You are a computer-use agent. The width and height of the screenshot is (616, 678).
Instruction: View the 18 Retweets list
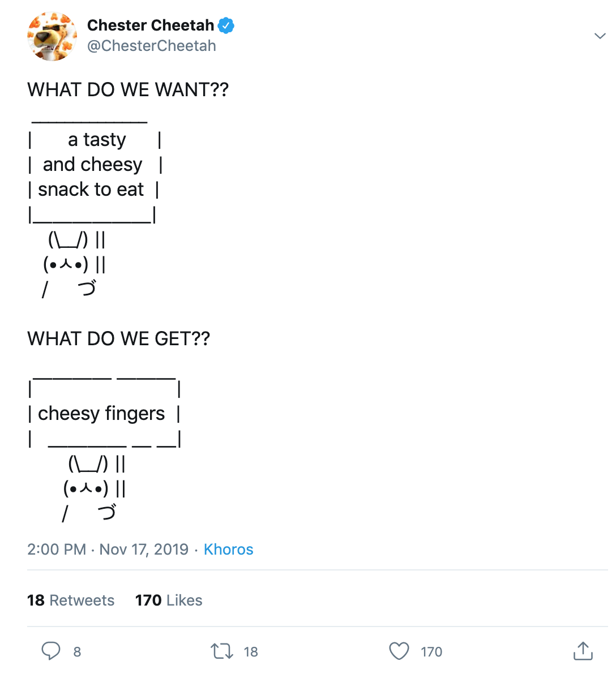[x=71, y=600]
